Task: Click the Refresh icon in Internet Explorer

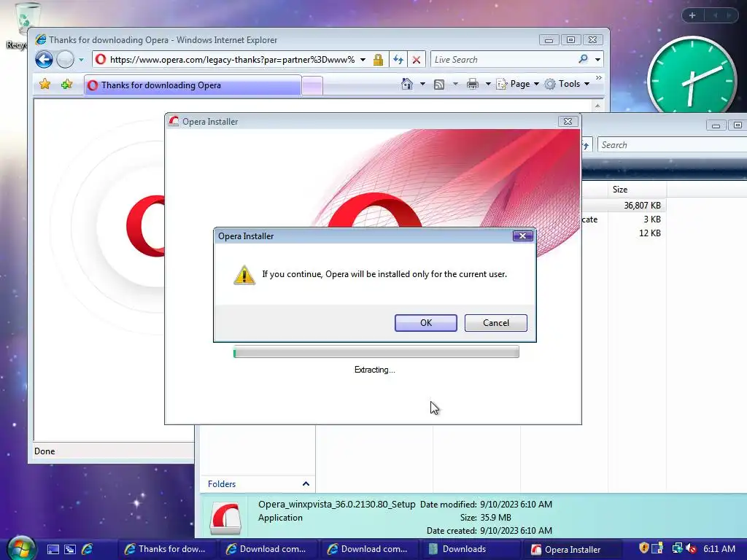Action: (x=398, y=60)
